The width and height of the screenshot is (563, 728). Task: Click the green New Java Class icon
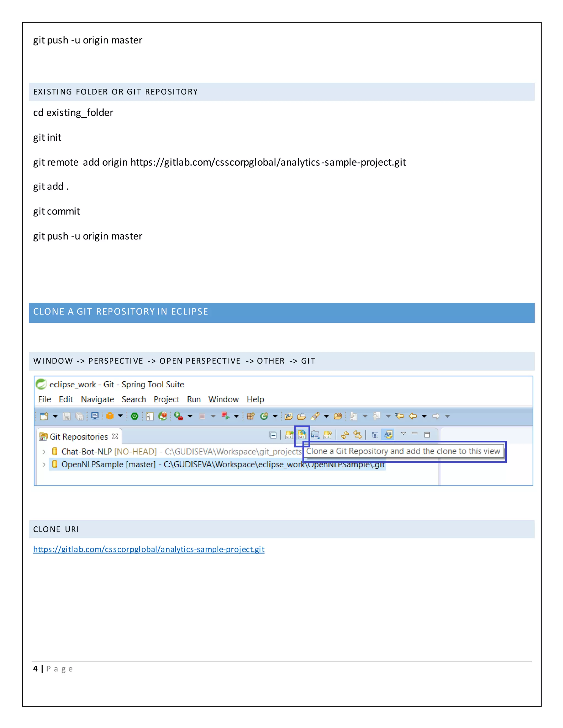[264, 416]
